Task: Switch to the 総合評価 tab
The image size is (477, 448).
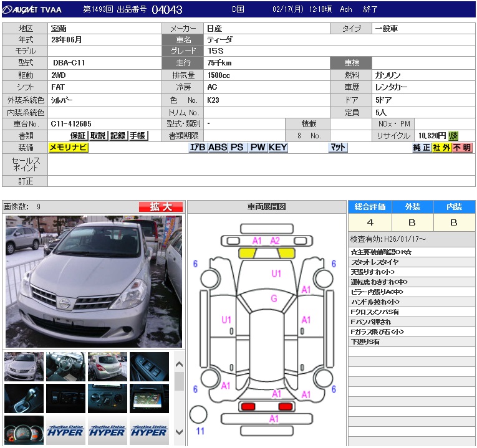Action: (x=370, y=207)
